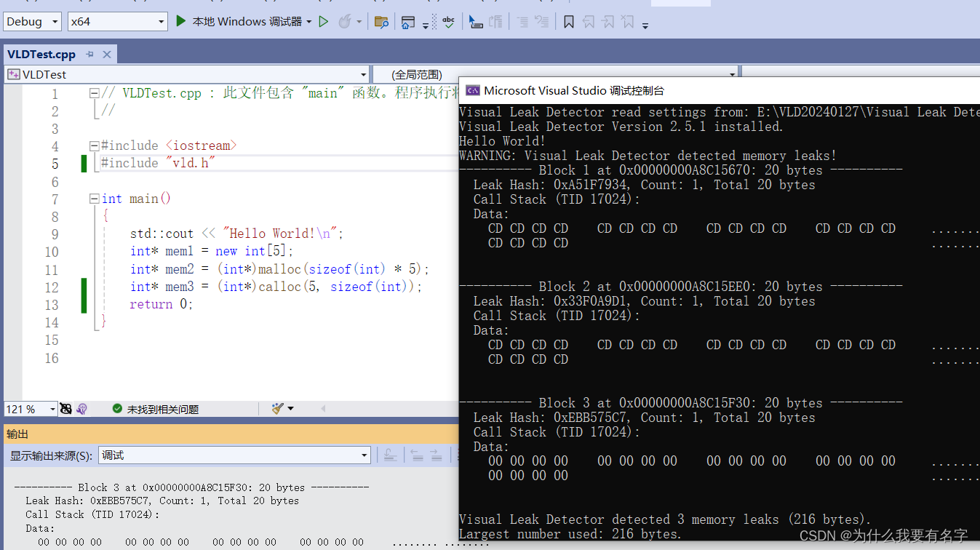Collapse the comment block on line 1
The width and height of the screenshot is (980, 550).
(x=94, y=93)
